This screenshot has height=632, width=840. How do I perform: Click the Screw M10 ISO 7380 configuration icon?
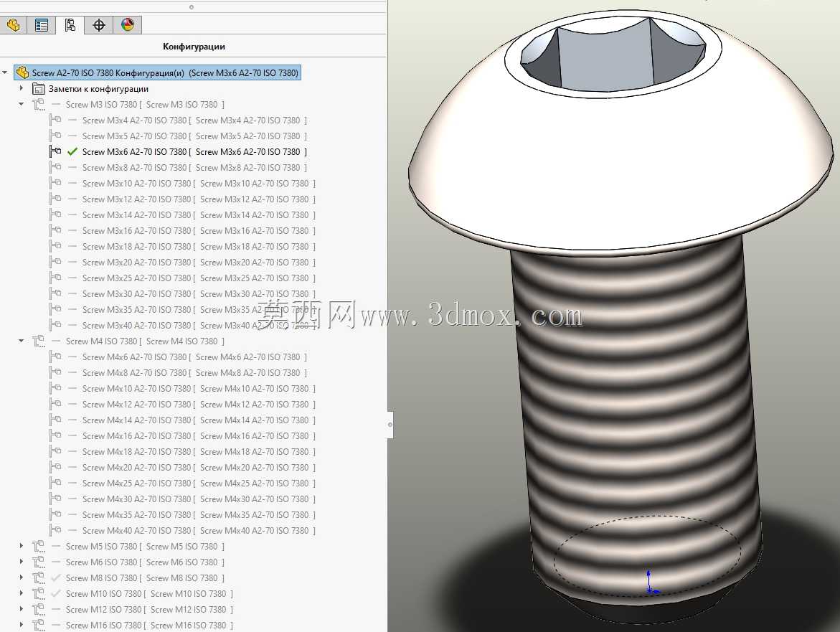(x=39, y=594)
